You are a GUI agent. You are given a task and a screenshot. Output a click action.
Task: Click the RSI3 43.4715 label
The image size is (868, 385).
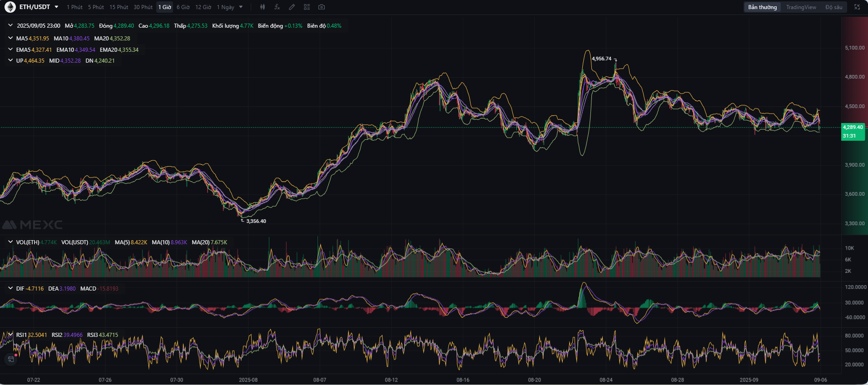(x=103, y=335)
